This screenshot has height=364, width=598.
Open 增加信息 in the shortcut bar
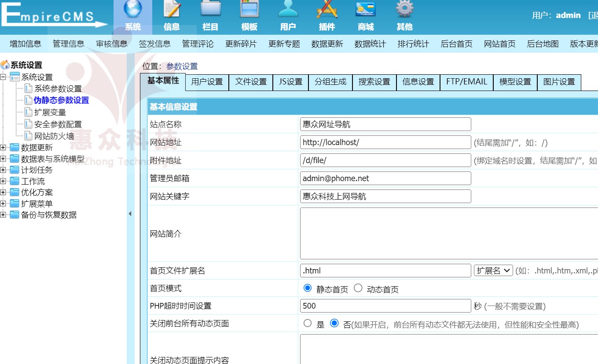coord(26,44)
